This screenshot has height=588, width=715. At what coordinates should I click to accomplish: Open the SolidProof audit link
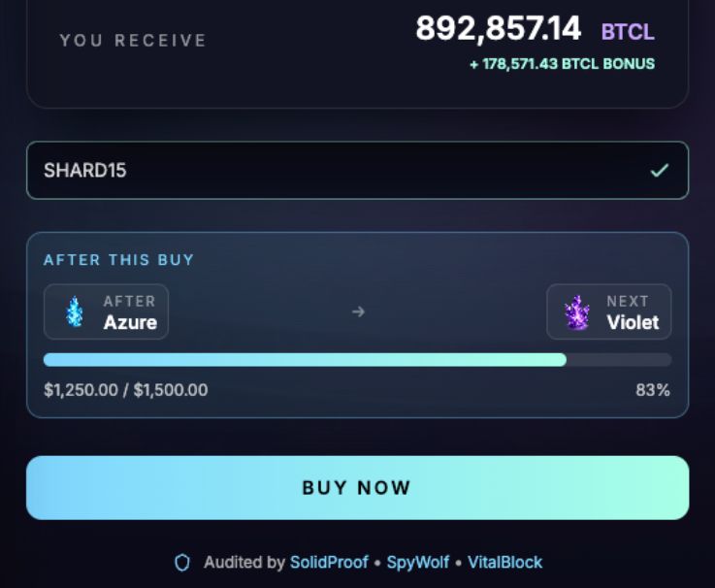329,563
